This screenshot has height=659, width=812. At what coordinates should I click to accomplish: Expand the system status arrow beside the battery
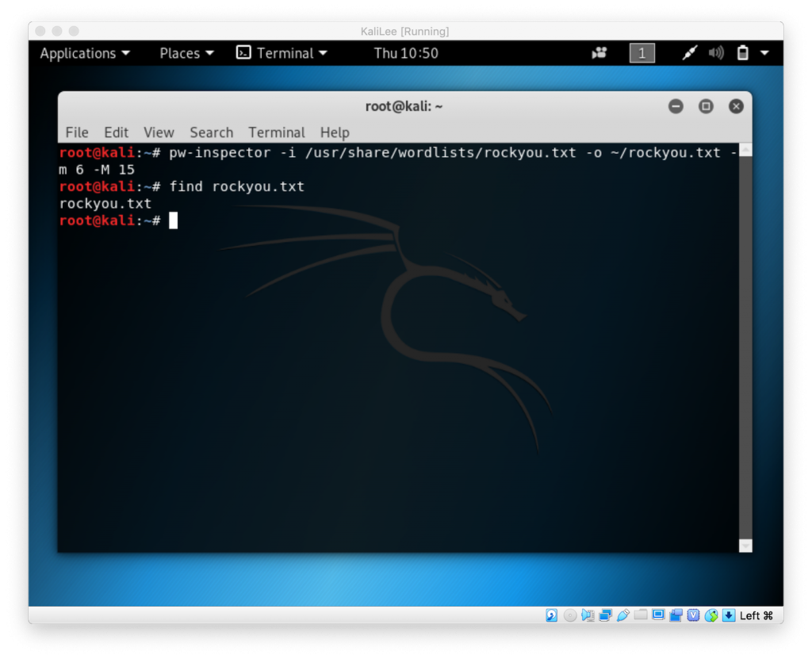point(764,53)
